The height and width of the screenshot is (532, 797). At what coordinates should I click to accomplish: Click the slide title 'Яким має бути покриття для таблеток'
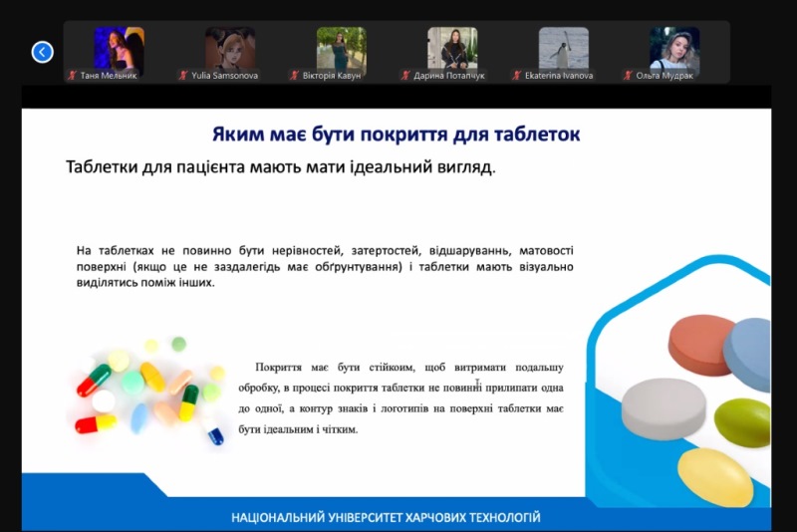click(x=396, y=134)
